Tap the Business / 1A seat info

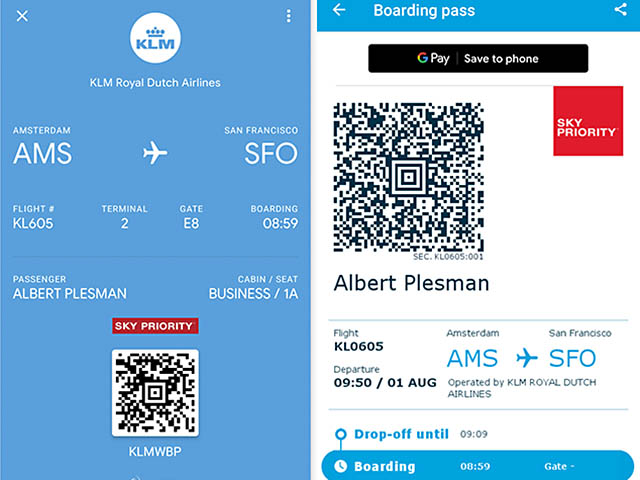[253, 294]
